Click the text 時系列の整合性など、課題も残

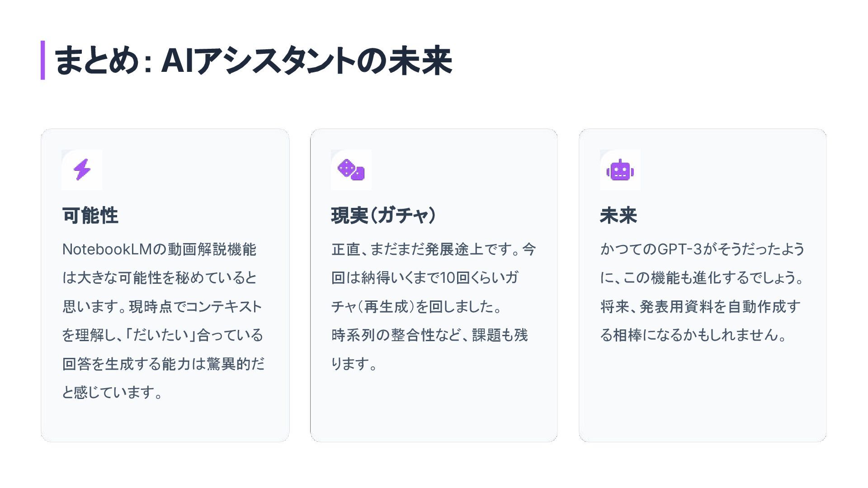pyautogui.click(x=429, y=335)
